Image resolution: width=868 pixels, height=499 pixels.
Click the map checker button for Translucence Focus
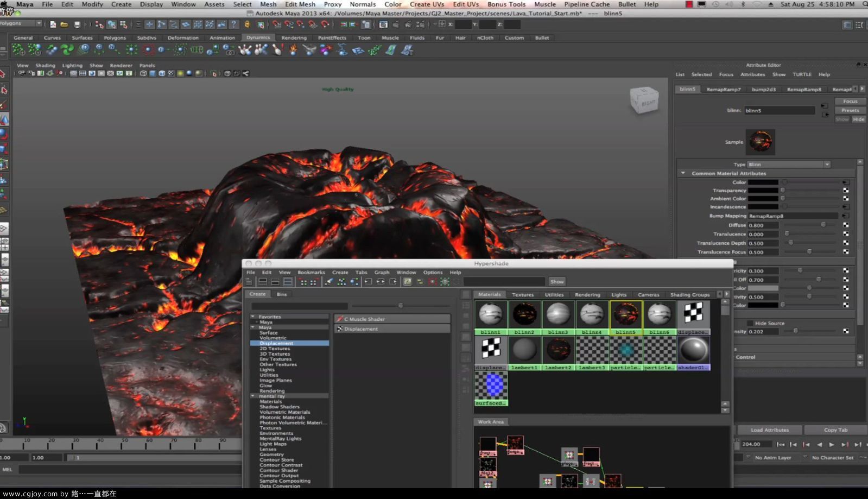846,252
